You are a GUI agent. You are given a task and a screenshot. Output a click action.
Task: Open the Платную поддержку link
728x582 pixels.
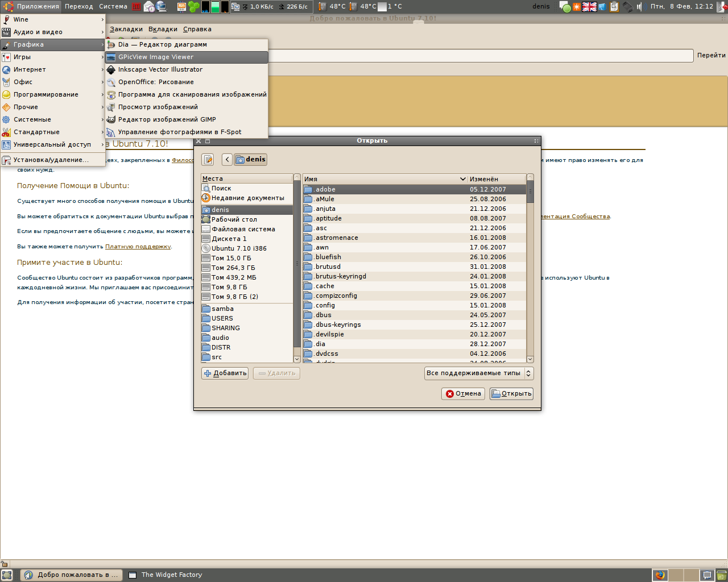[138, 247]
